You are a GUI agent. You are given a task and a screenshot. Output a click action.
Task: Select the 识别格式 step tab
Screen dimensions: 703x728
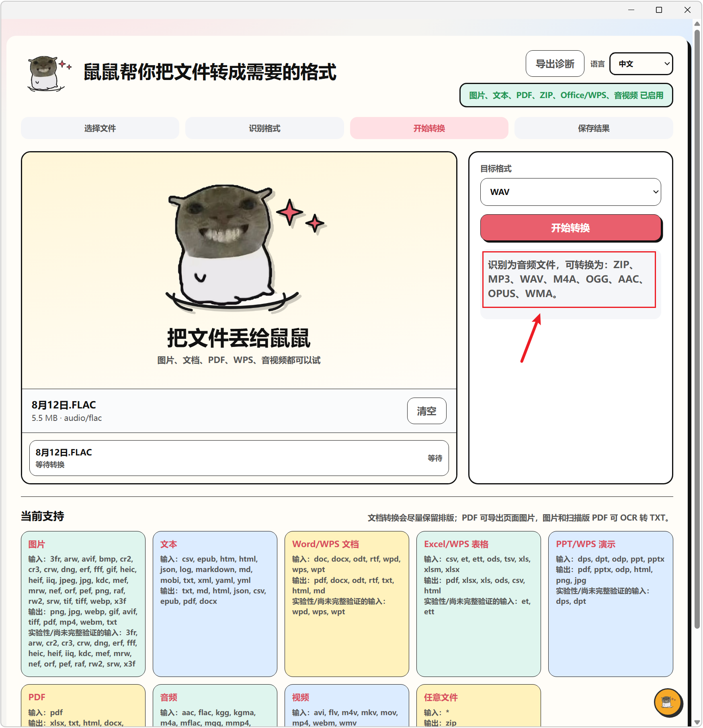click(x=264, y=128)
